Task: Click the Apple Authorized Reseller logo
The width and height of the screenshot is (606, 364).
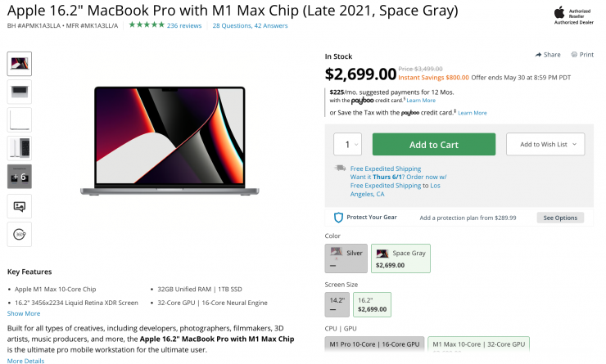Action: click(559, 15)
